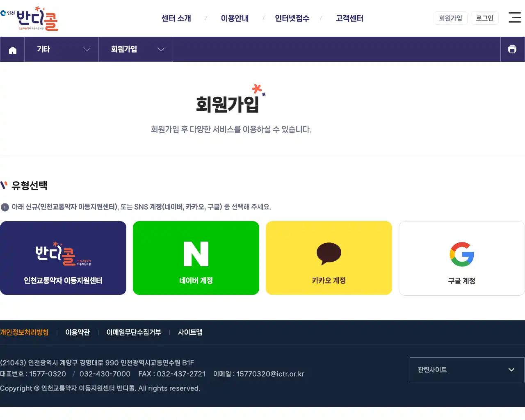525x420 pixels.
Task: Click the info icon beside instructions
Action: click(x=5, y=207)
